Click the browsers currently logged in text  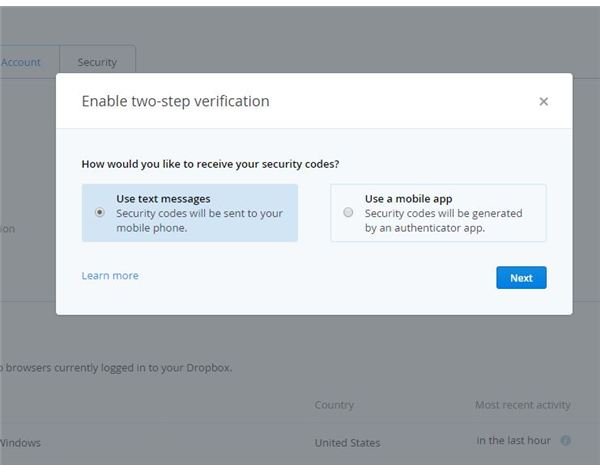[x=116, y=367]
